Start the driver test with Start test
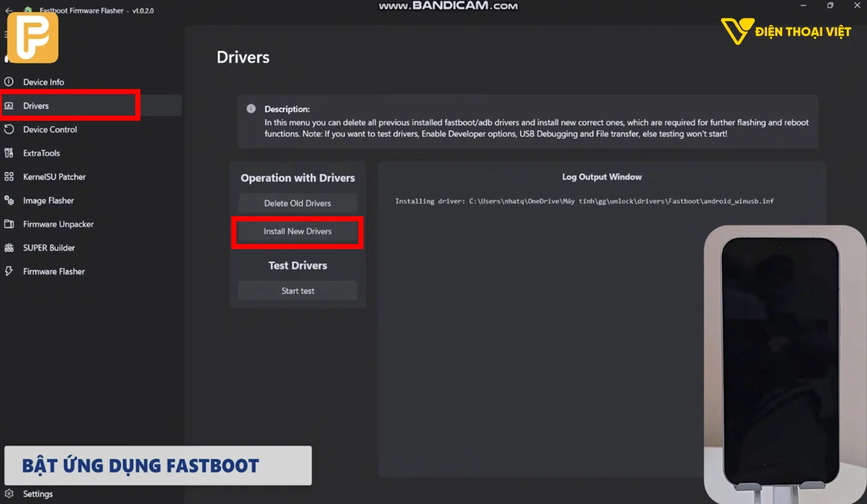867x504 pixels. (x=297, y=291)
